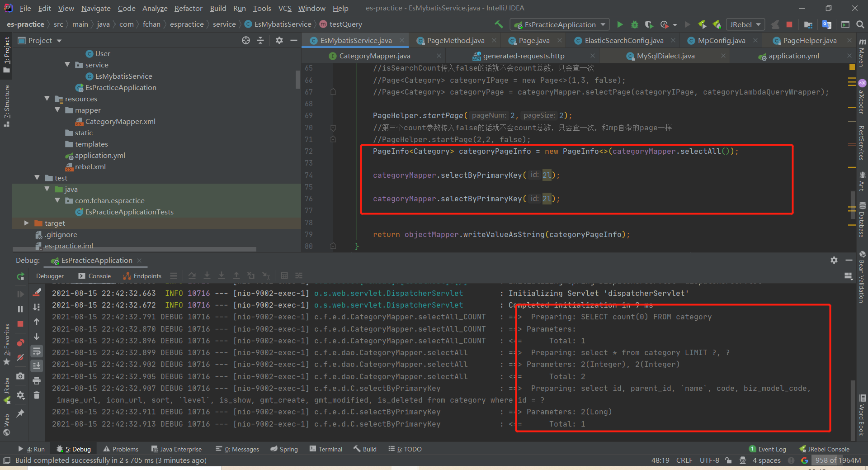
Task: Switch to the ElasticSearchConfig.java tab
Action: tap(624, 40)
